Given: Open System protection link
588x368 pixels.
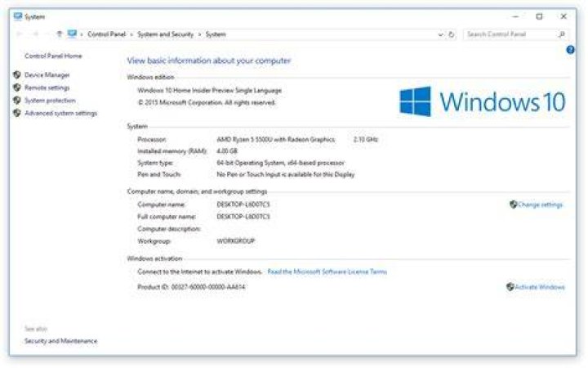Looking at the screenshot, I should click(x=51, y=101).
